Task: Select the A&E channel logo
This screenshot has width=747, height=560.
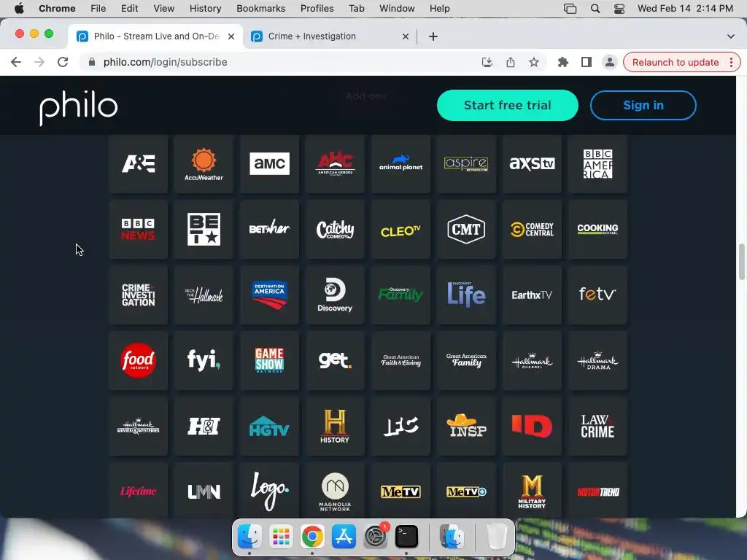Action: tap(138, 164)
